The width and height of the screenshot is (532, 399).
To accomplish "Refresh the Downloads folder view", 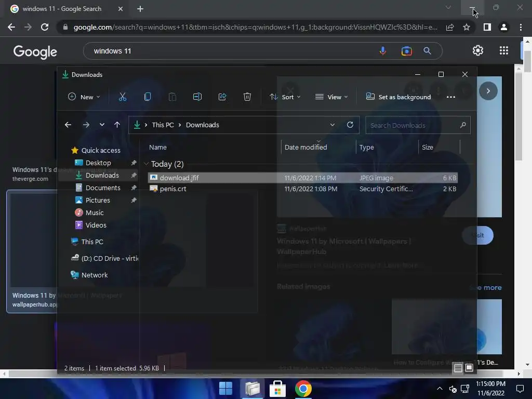I will pos(350,125).
